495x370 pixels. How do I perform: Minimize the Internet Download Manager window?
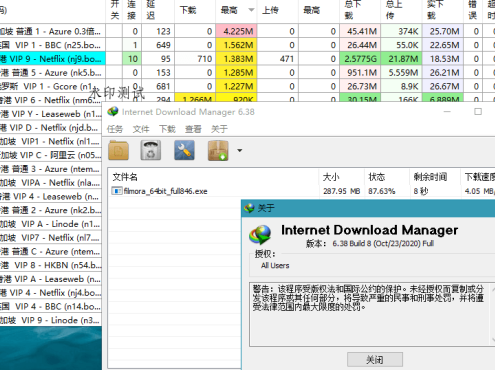click(x=447, y=112)
